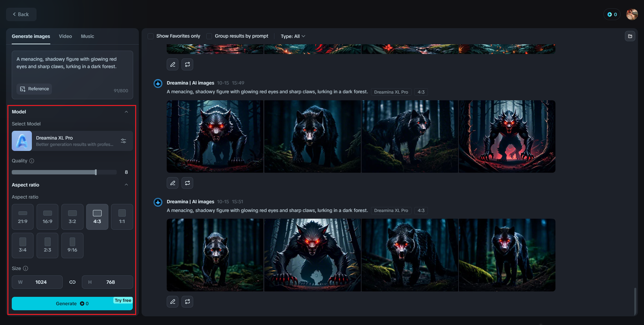Adjust the Quality slider
This screenshot has height=325, width=644.
point(64,172)
